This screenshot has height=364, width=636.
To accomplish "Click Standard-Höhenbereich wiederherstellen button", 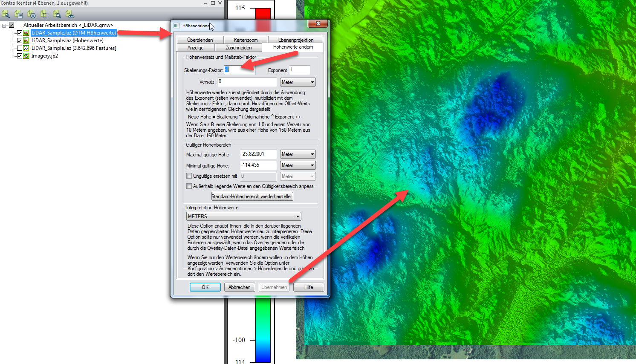I will click(x=252, y=196).
